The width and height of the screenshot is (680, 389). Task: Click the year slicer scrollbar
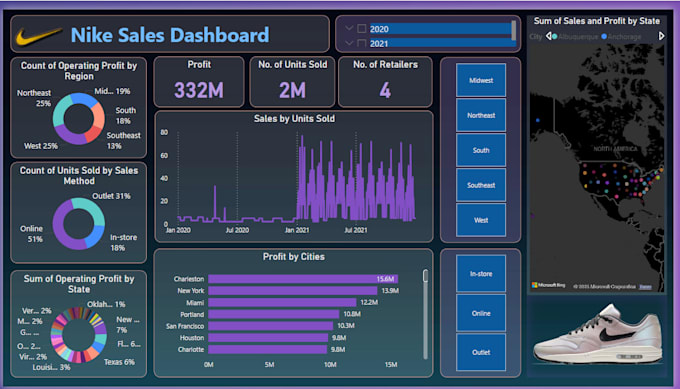tap(513, 30)
